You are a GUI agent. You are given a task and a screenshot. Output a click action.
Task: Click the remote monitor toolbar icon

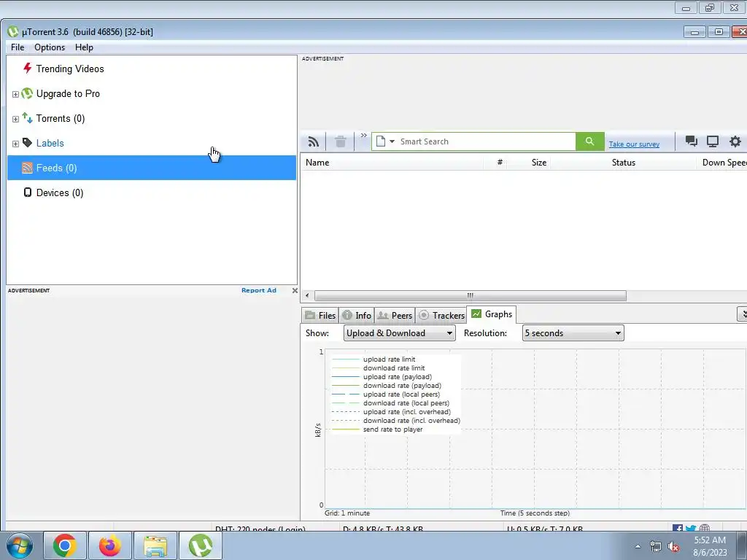(713, 141)
